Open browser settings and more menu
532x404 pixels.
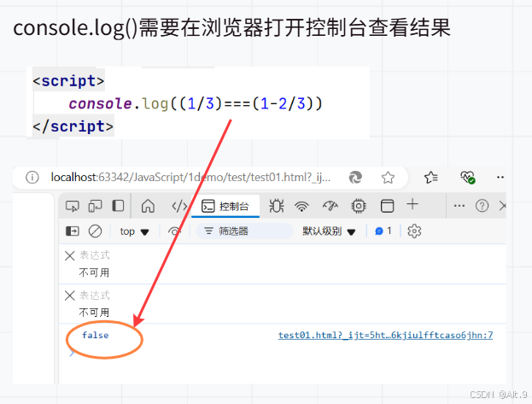[500, 177]
